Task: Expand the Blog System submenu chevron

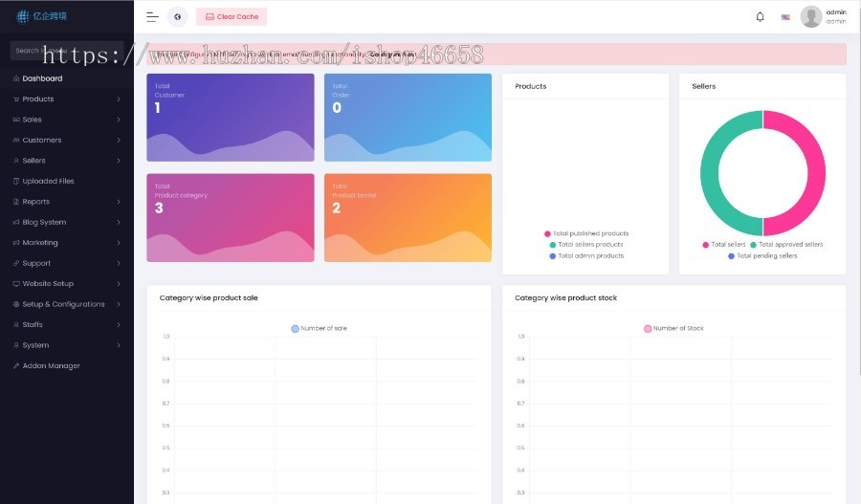Action: (x=119, y=222)
